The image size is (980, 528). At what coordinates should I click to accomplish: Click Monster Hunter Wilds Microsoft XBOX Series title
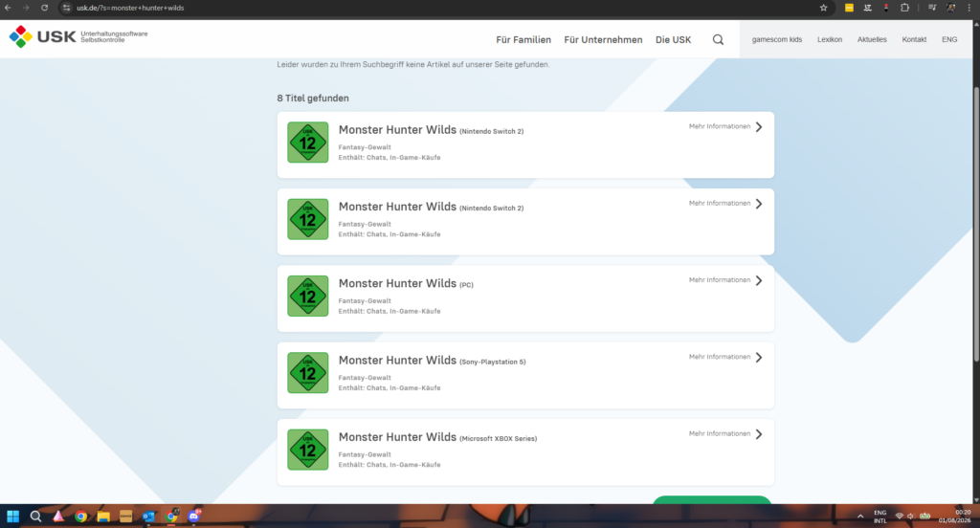[x=437, y=437]
